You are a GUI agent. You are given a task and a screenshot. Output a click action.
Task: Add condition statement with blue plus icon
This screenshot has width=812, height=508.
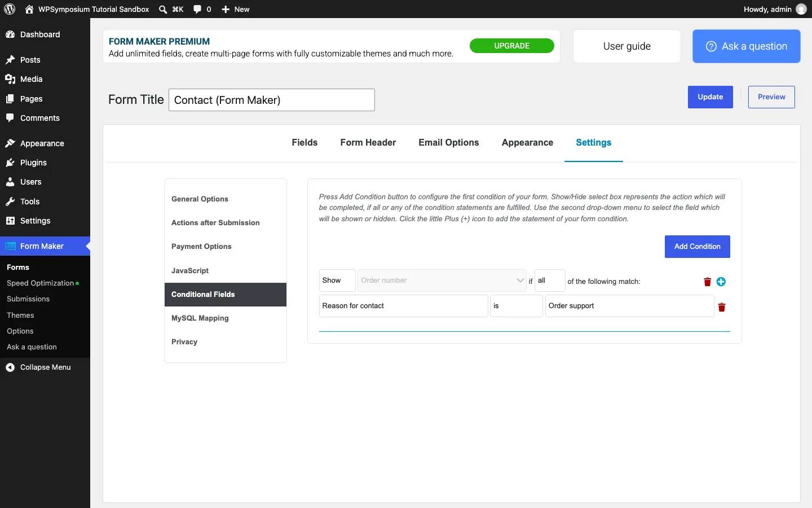pyautogui.click(x=721, y=282)
